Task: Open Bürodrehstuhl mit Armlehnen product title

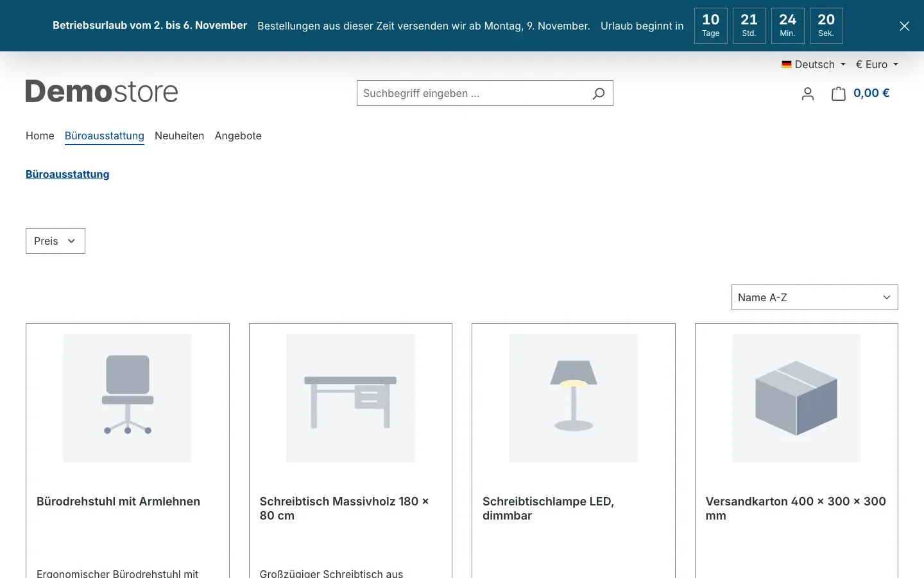Action: pyautogui.click(x=119, y=502)
